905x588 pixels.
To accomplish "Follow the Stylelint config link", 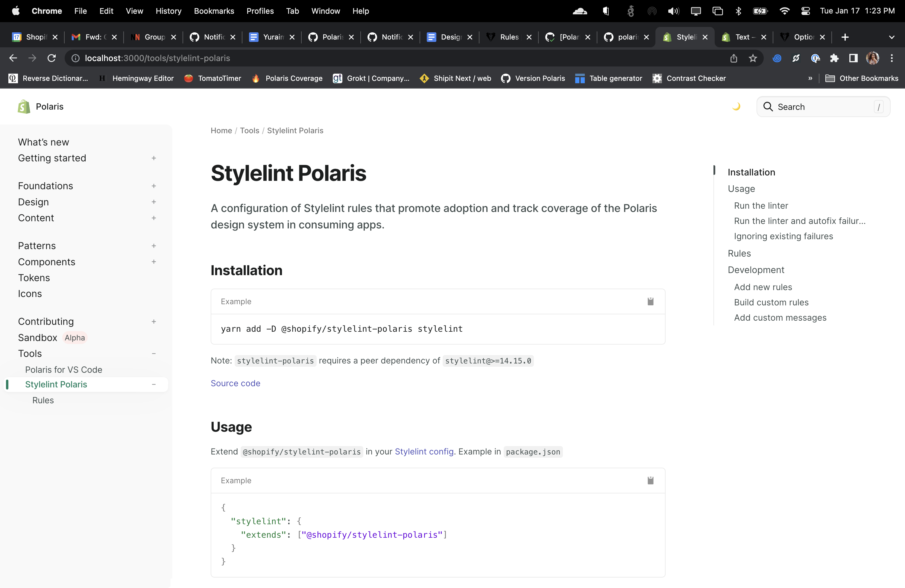I will (424, 451).
